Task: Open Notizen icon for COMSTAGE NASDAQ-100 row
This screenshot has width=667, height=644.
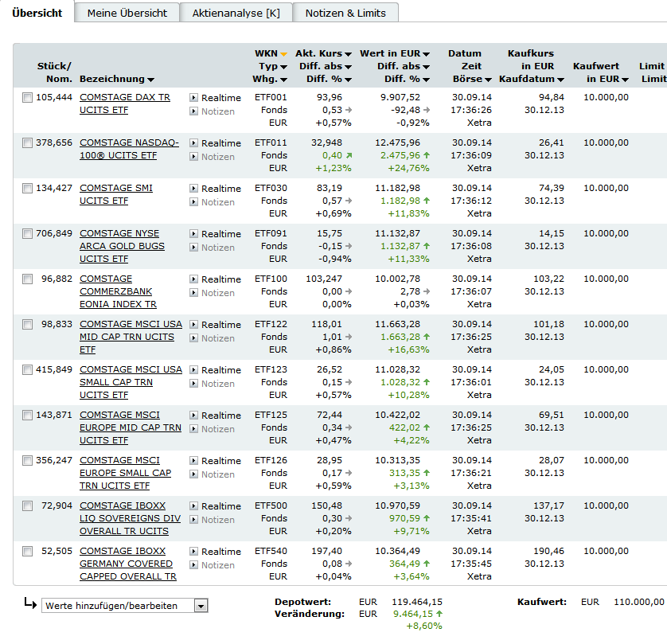Action: [x=193, y=157]
